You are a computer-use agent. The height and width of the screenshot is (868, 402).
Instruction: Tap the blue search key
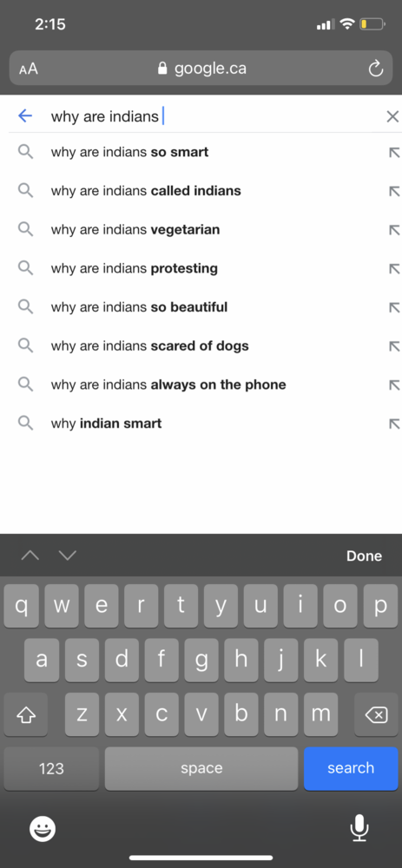pos(351,768)
